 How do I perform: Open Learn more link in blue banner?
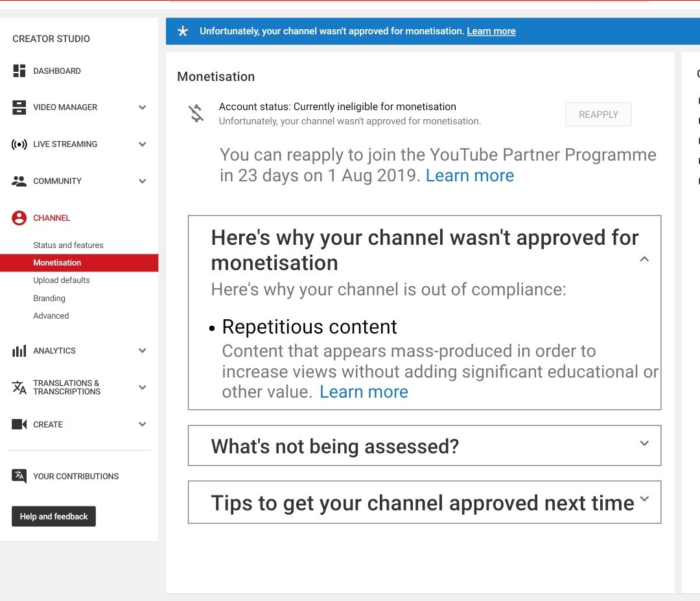[491, 31]
